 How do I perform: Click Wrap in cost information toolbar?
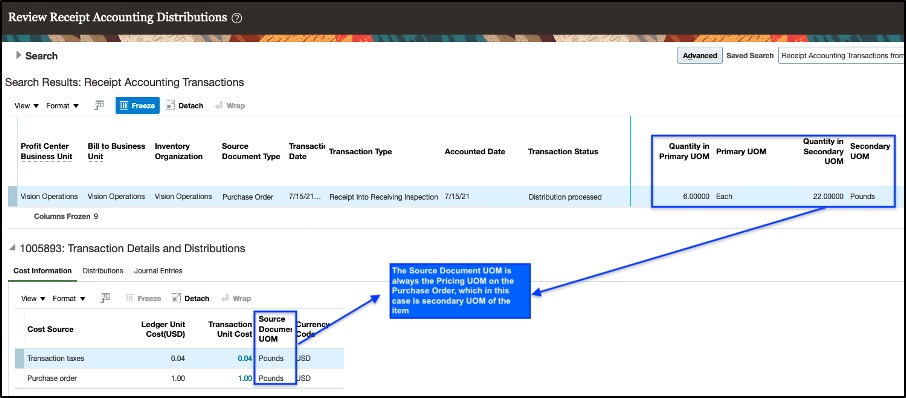coord(236,299)
